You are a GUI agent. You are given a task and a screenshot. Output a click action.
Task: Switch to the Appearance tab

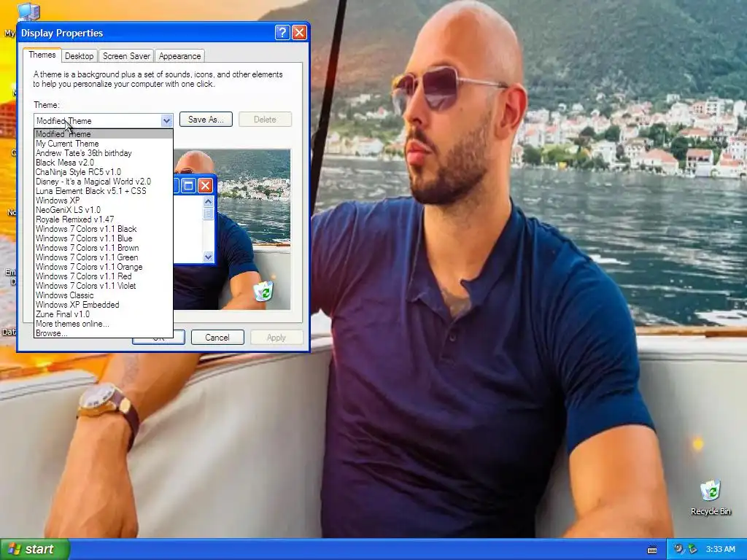[179, 55]
